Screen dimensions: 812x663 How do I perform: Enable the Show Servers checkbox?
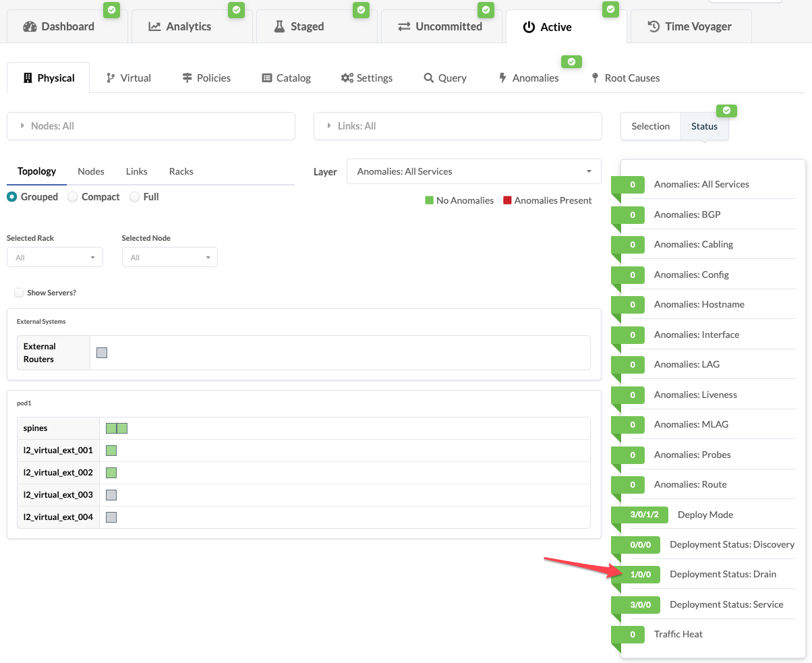19,293
